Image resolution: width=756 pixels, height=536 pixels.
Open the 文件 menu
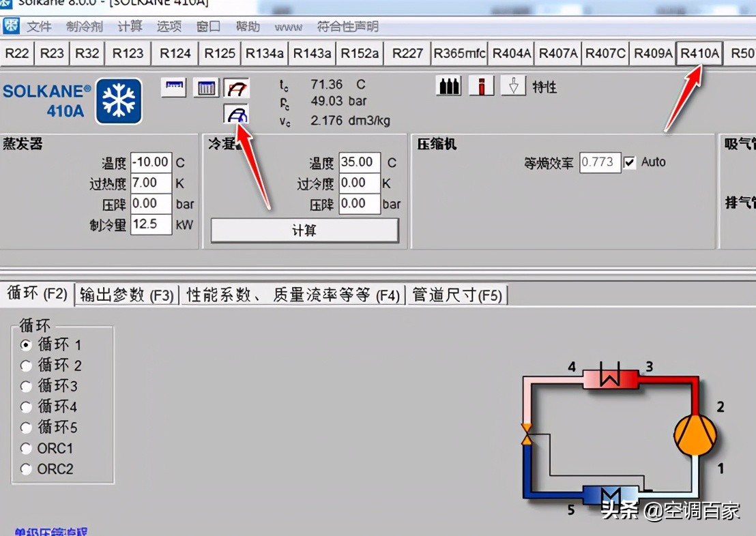(x=39, y=27)
